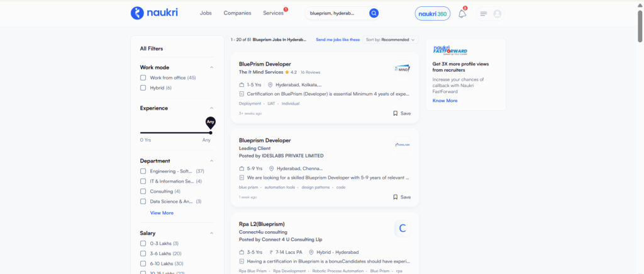Image resolution: width=644 pixels, height=274 pixels.
Task: Click the Naukri 360 button
Action: click(x=433, y=14)
